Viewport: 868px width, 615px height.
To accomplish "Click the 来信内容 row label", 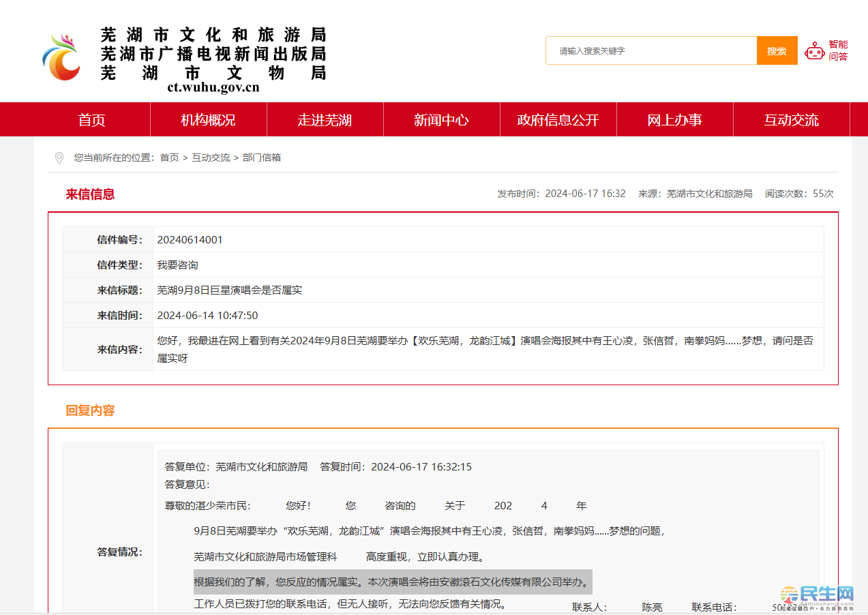I will (120, 350).
